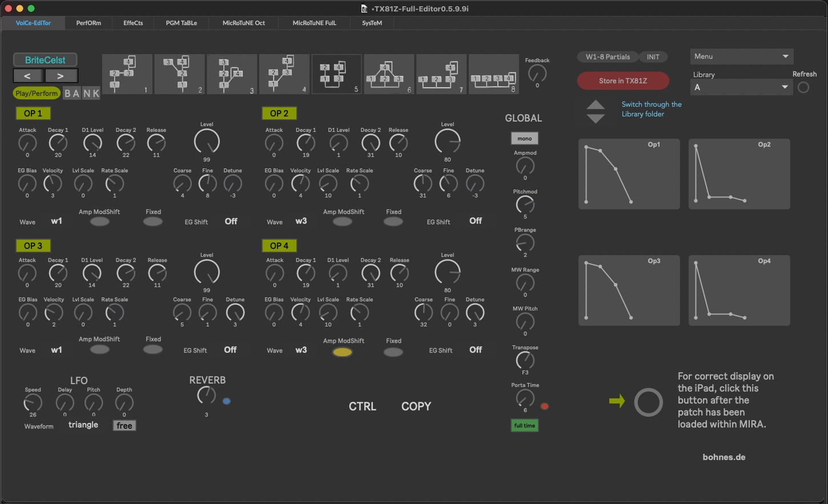The width and height of the screenshot is (828, 504).
Task: Click the OP 1 Level knob
Action: tap(207, 142)
